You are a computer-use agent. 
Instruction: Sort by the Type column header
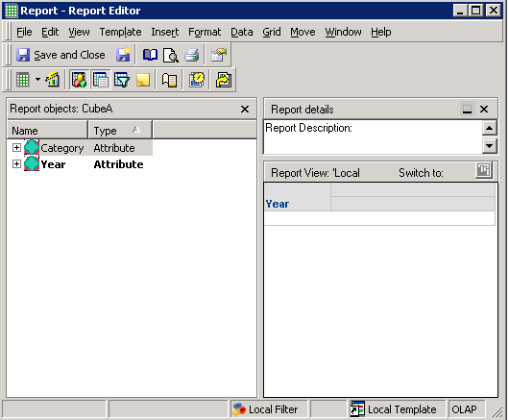tap(120, 131)
